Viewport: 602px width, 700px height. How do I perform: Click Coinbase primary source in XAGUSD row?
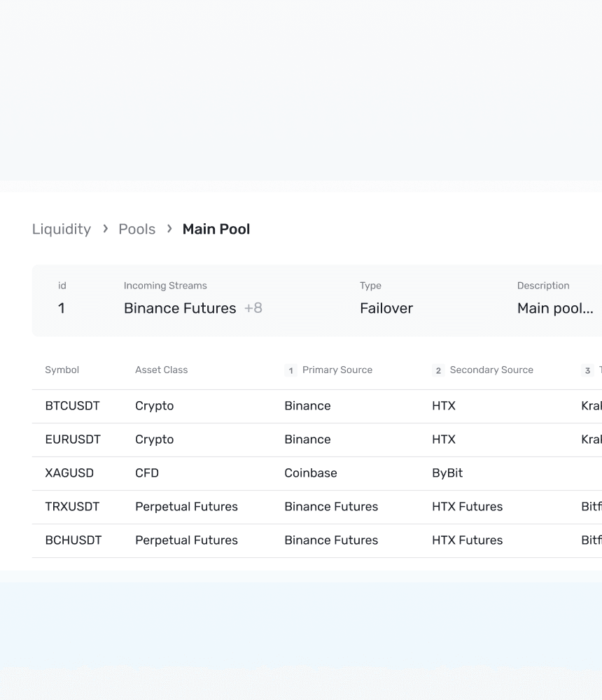tap(311, 472)
